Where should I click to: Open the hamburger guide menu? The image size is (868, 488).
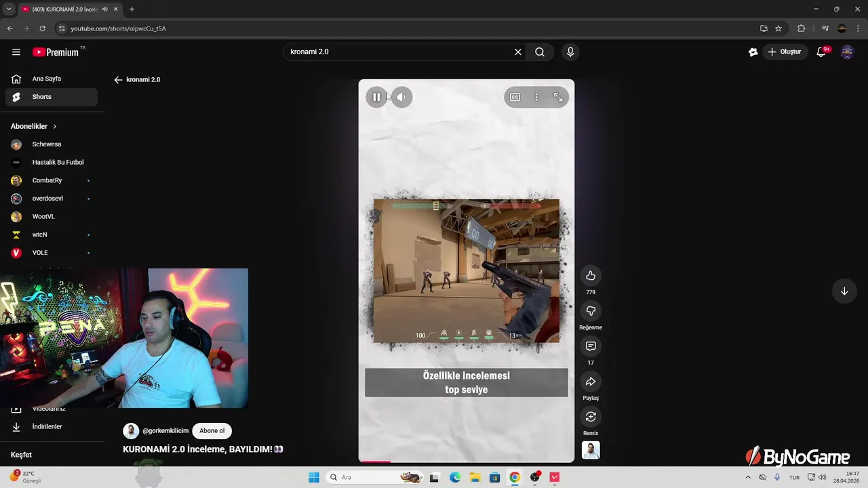[x=16, y=52]
